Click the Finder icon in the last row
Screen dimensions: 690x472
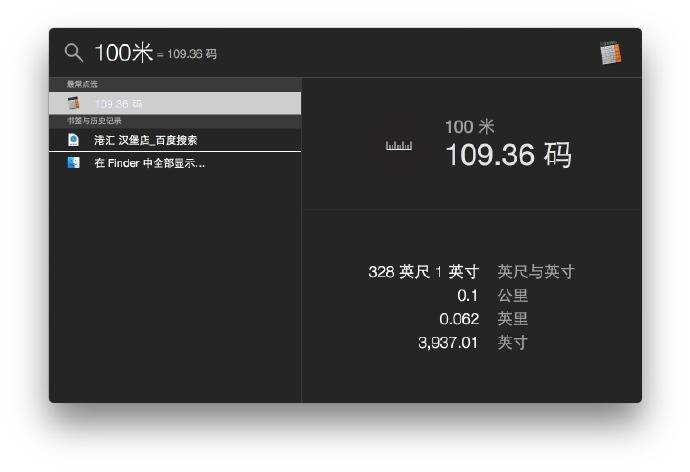(x=73, y=163)
